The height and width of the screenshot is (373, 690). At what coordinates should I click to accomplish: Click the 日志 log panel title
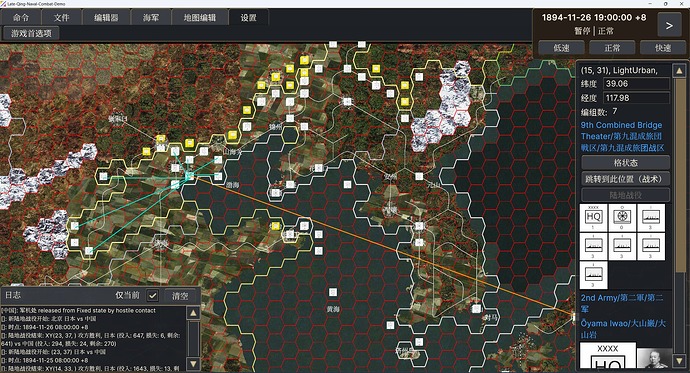coord(13,295)
